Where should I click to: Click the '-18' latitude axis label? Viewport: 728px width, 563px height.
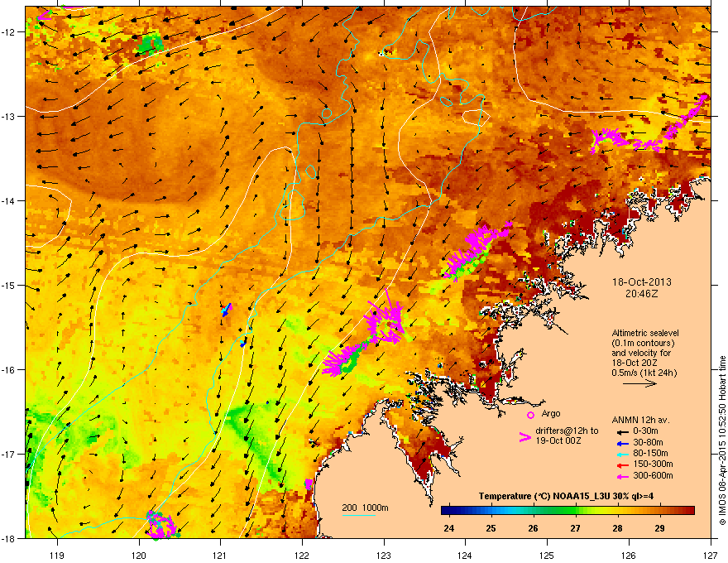9,538
